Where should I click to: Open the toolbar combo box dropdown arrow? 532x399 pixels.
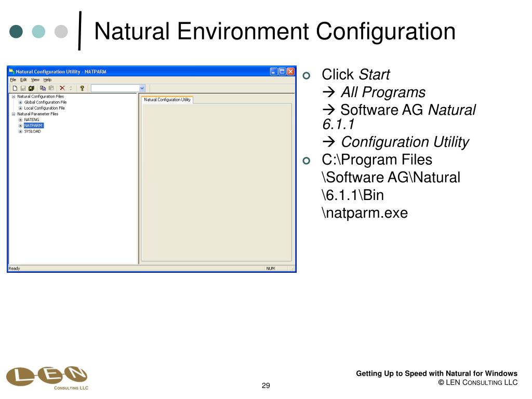[x=142, y=88]
